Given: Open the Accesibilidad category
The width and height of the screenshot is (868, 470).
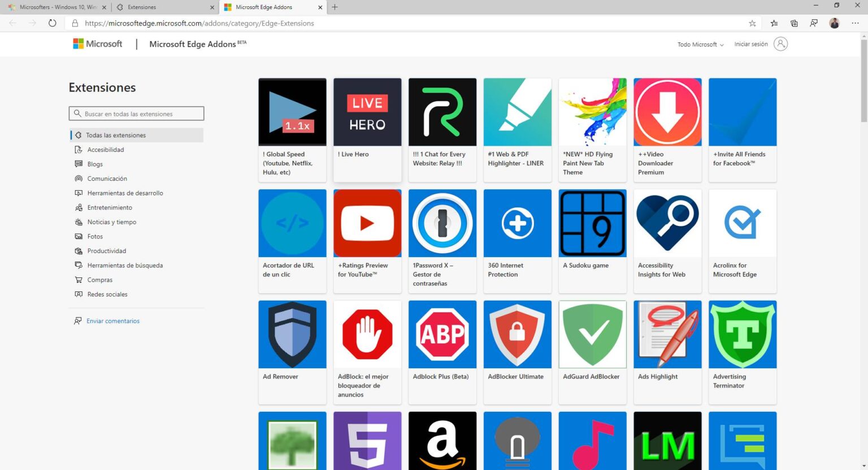Looking at the screenshot, I should pyautogui.click(x=105, y=150).
